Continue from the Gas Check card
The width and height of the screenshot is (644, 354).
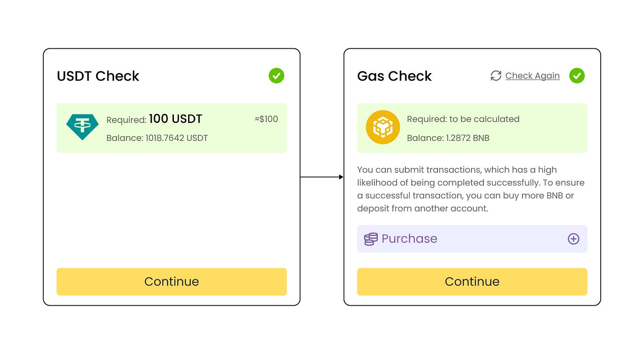[472, 282]
